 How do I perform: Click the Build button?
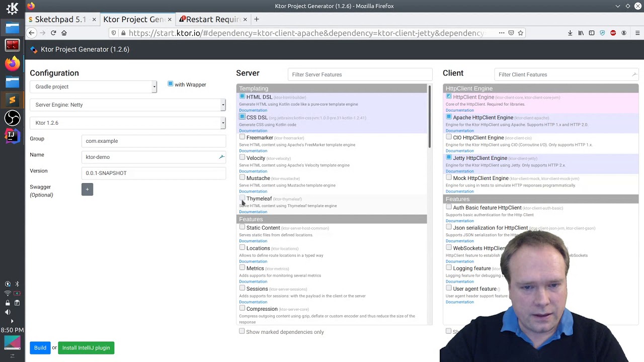40,348
